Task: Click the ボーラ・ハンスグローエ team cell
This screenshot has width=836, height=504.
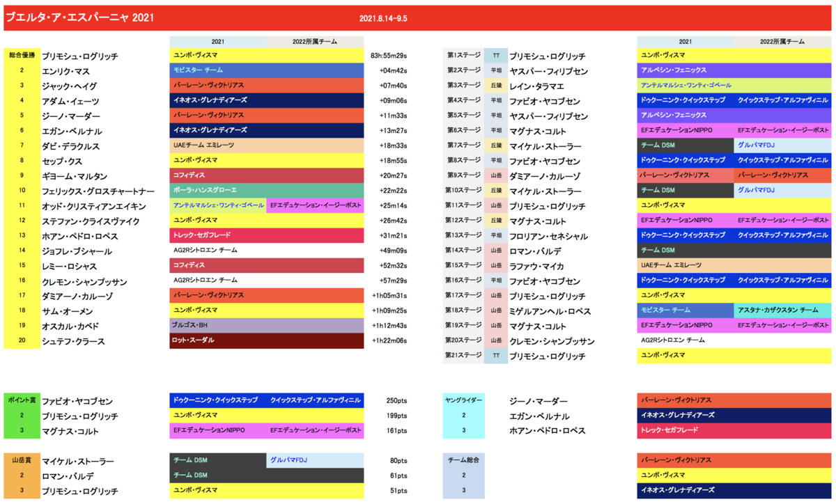Action: (x=267, y=190)
